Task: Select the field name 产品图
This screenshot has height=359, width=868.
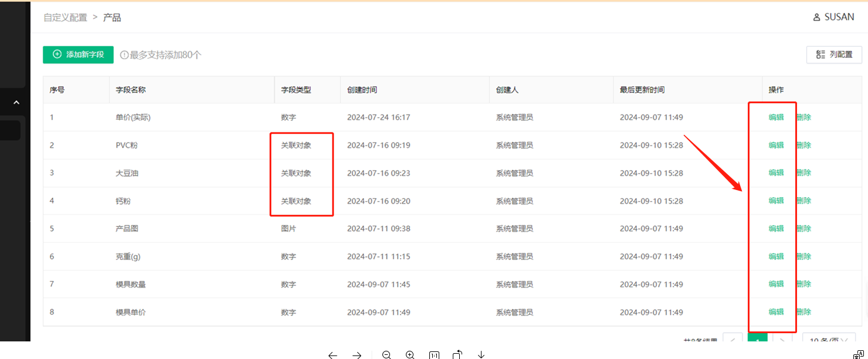Action: 127,228
